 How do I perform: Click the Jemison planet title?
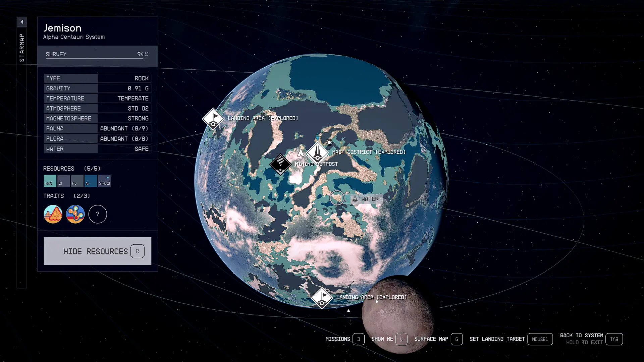pyautogui.click(x=62, y=28)
